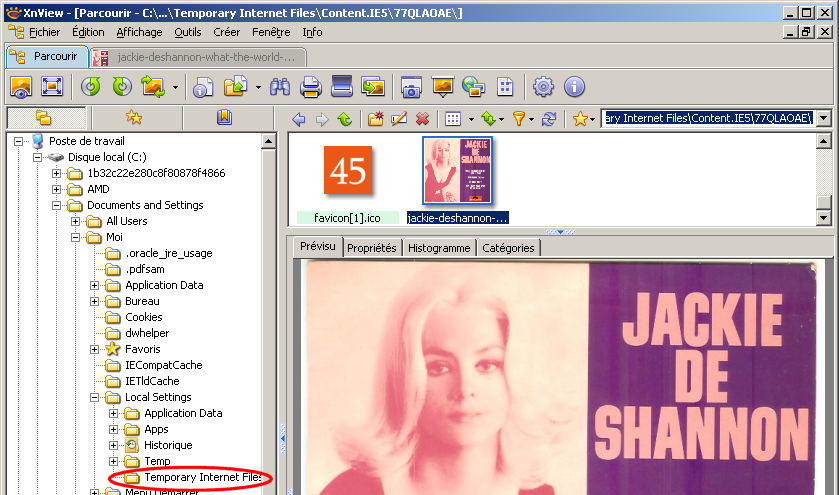
Task: Open the Info menu
Action: tap(312, 33)
